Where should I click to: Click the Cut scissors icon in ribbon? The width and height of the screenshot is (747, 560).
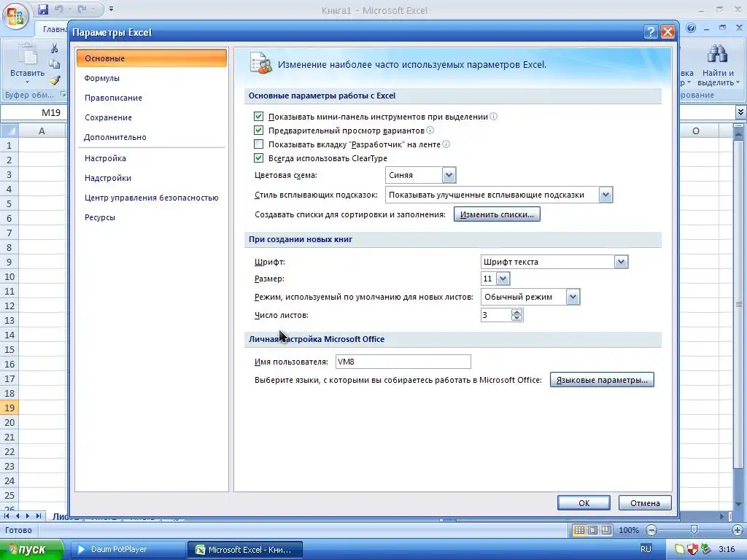[x=54, y=48]
